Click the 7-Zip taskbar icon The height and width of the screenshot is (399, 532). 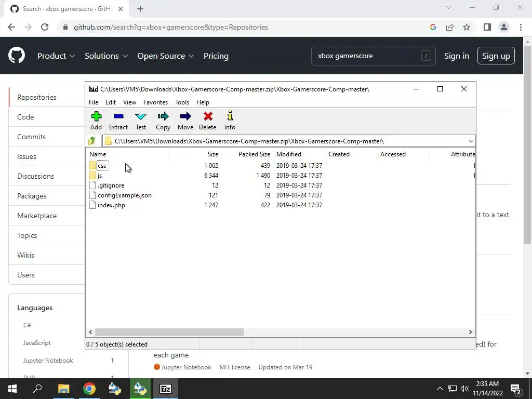[x=166, y=389]
